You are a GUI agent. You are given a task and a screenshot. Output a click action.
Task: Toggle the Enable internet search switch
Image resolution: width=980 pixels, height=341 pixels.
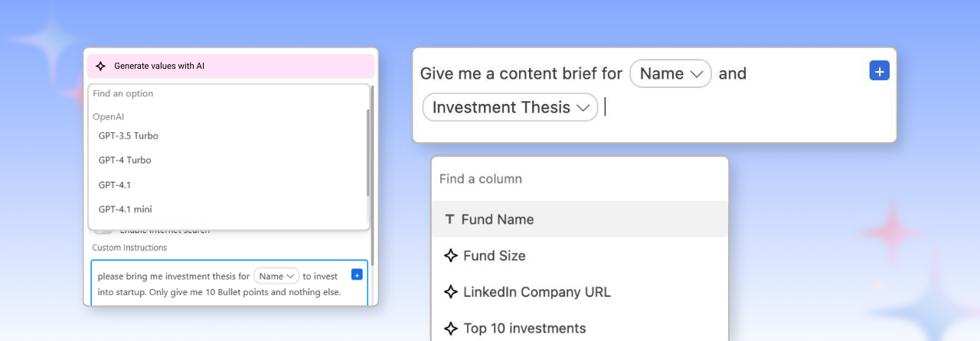(x=104, y=230)
